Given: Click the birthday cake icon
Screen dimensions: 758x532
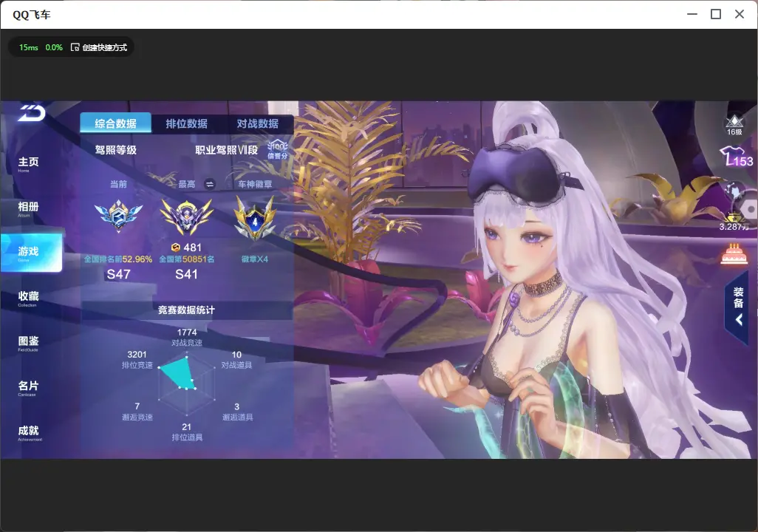Looking at the screenshot, I should pos(734,254).
